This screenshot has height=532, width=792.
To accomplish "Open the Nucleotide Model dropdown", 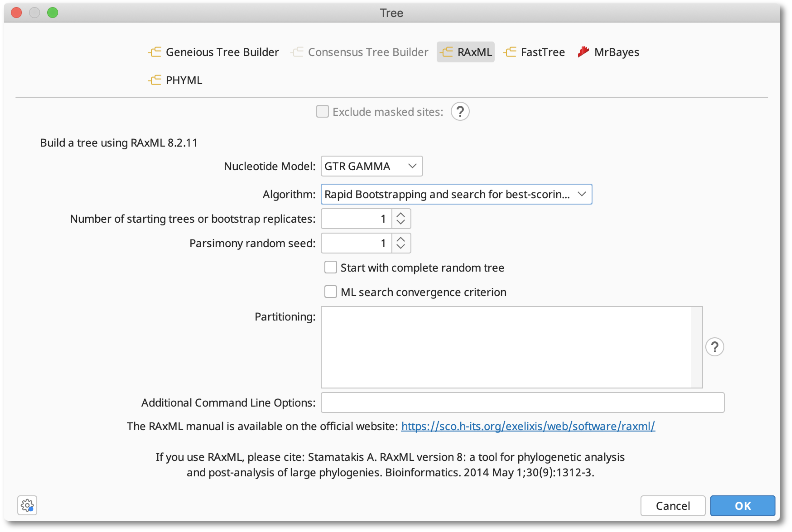I will [372, 166].
